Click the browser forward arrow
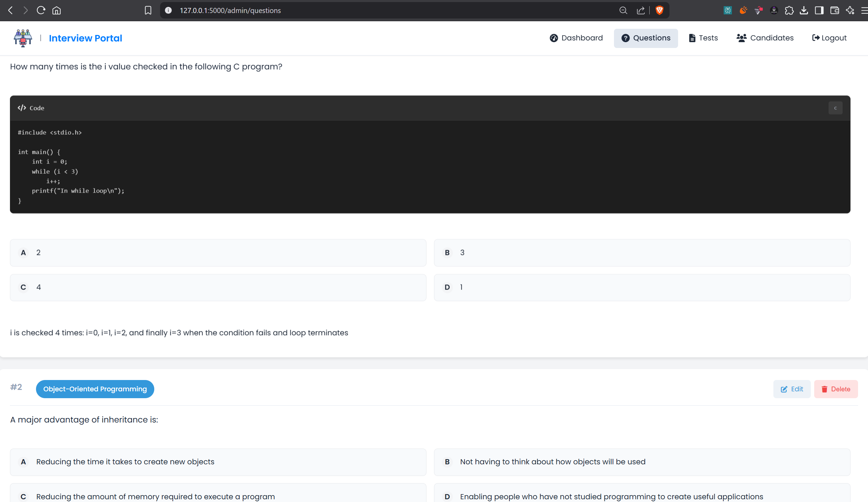Viewport: 868px width, 502px height. [25, 10]
